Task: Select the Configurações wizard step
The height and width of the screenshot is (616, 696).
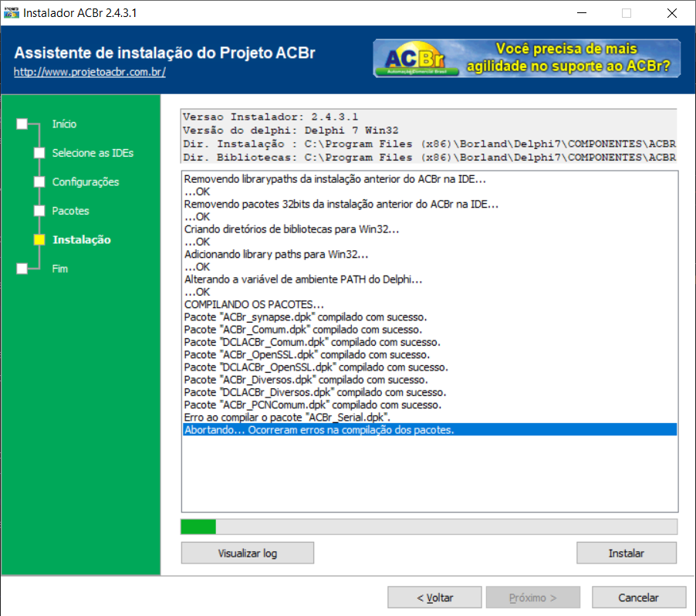Action: click(86, 181)
